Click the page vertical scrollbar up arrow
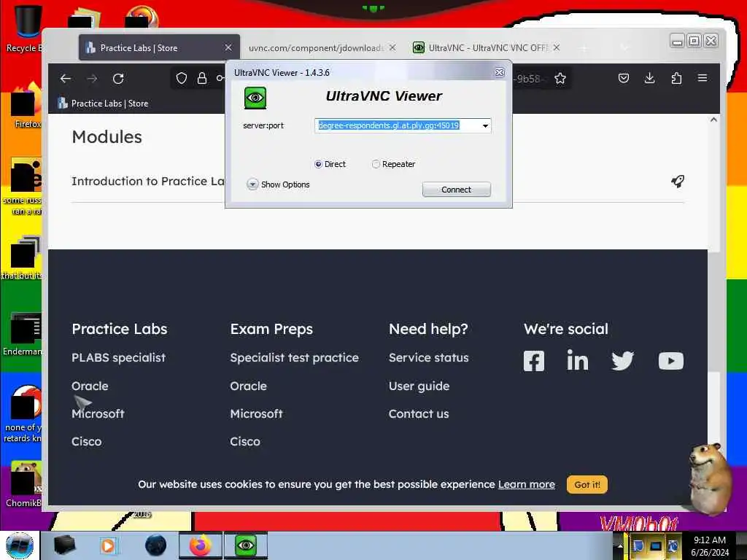The image size is (747, 560). coord(713,120)
